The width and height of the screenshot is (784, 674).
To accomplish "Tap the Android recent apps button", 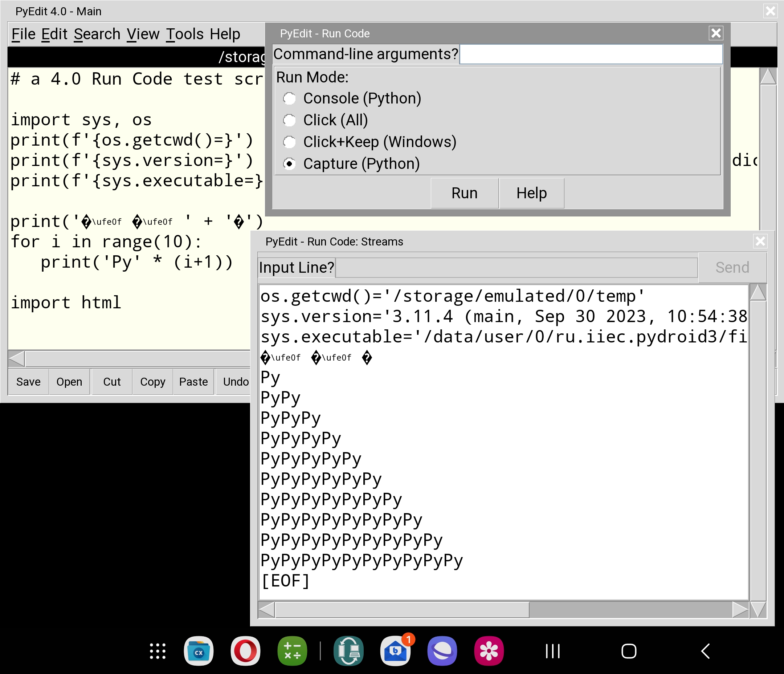I will 552,651.
